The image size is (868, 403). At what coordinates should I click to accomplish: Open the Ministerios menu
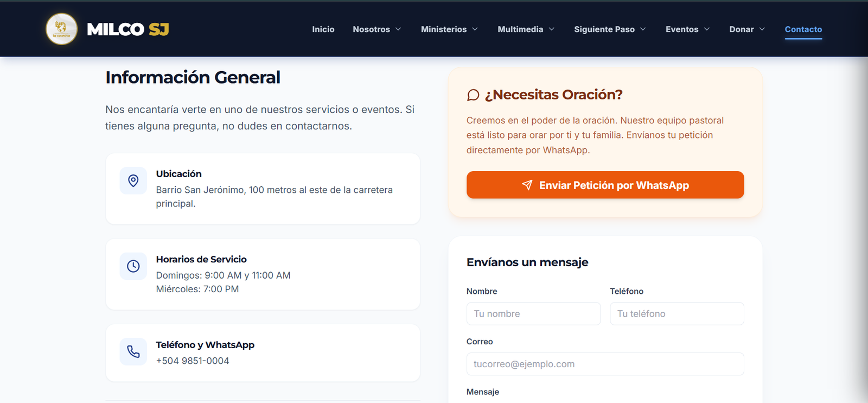[x=444, y=29]
